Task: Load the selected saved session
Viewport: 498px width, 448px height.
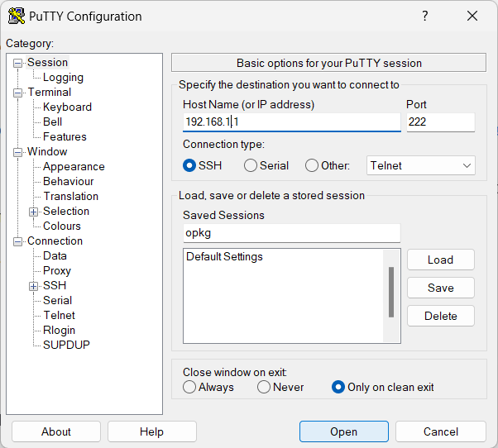Action: coord(441,260)
